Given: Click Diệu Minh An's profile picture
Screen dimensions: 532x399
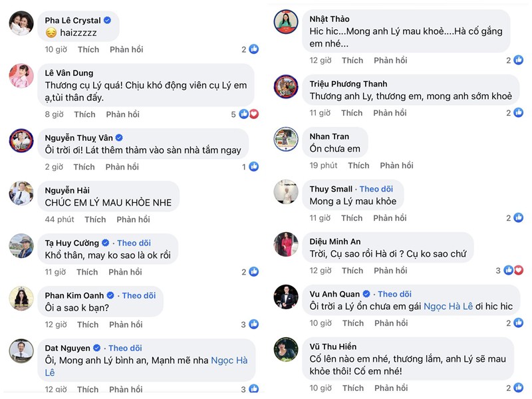Looking at the screenshot, I should [x=287, y=245].
